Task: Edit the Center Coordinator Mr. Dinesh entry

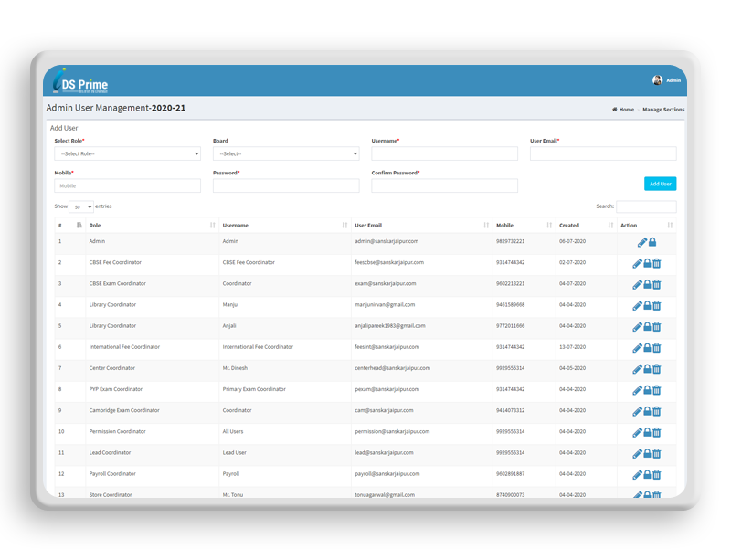Action: [637, 368]
